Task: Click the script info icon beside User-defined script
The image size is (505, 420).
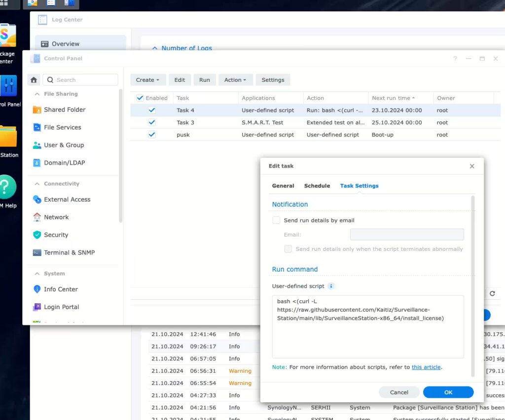Action: click(331, 286)
